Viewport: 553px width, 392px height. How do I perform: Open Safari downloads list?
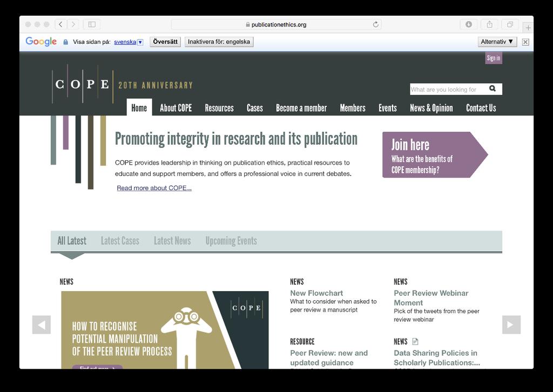click(x=469, y=24)
